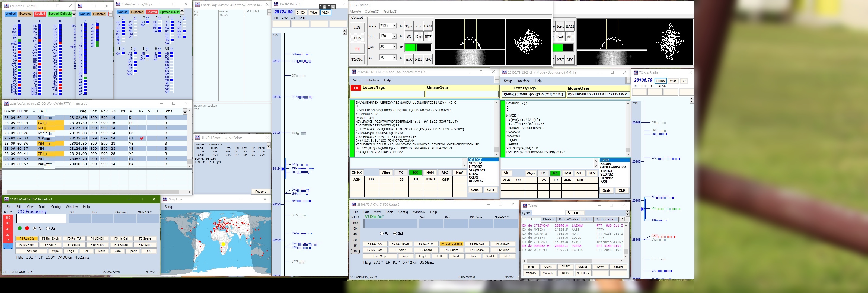Expand the BW dropdown in RTTY Engine 1

(x=394, y=47)
